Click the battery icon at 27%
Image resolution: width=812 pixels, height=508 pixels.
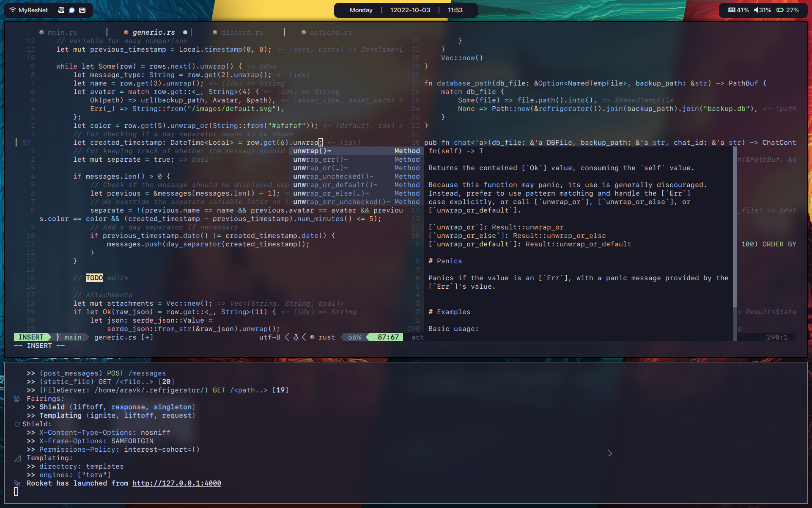point(780,10)
